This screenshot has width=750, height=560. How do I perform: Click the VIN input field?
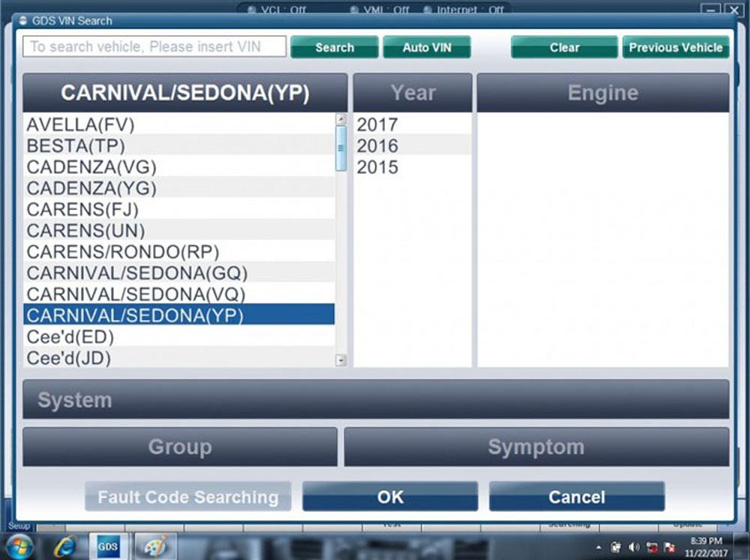tap(154, 46)
